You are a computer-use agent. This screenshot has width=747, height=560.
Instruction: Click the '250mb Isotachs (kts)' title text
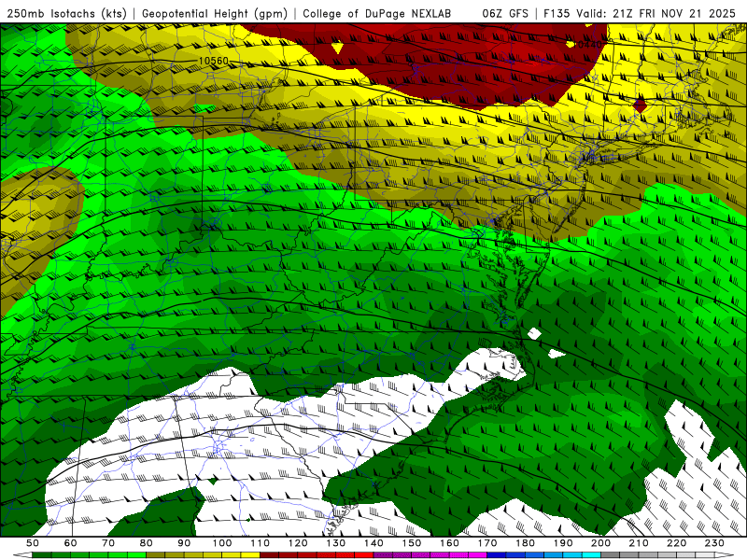[67, 13]
